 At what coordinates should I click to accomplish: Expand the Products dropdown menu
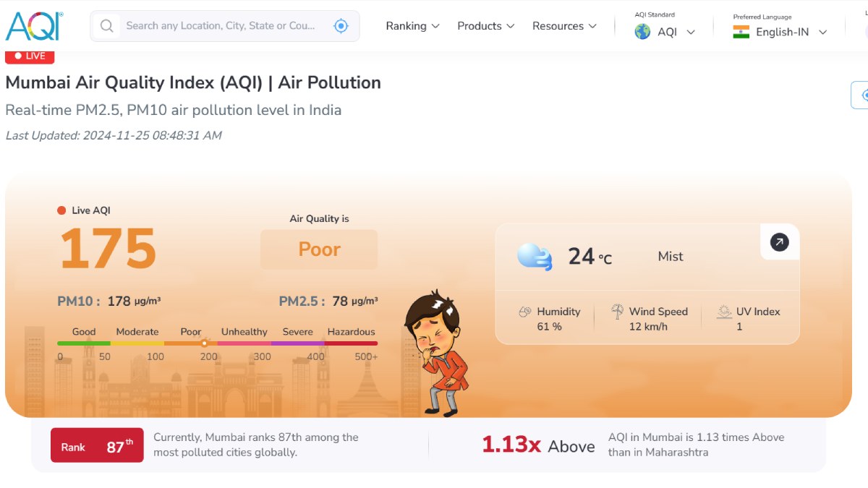485,26
